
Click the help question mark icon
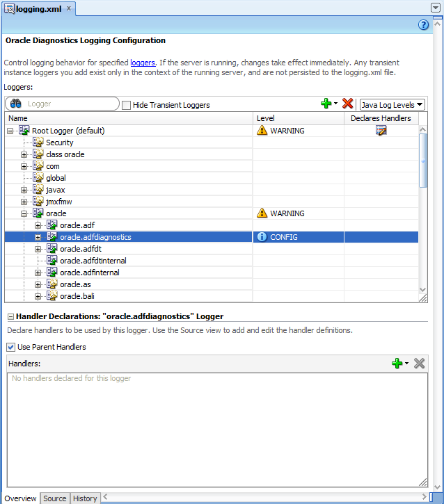tap(423, 25)
